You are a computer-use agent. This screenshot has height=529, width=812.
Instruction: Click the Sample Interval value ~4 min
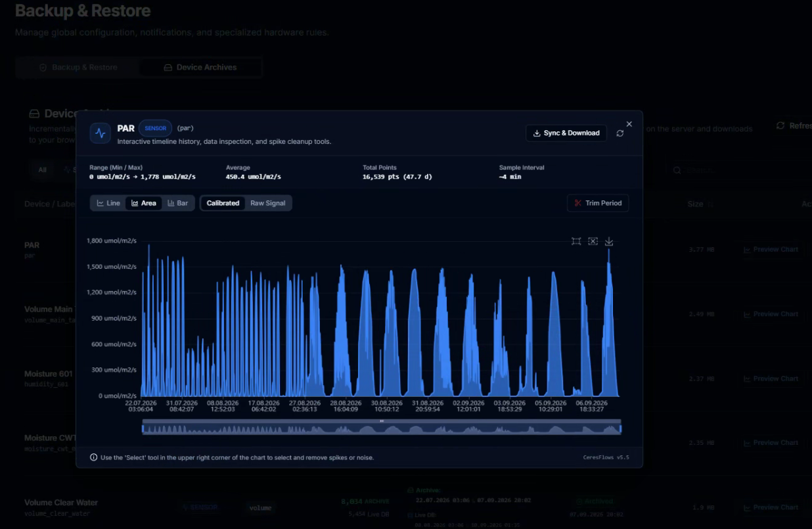click(510, 177)
